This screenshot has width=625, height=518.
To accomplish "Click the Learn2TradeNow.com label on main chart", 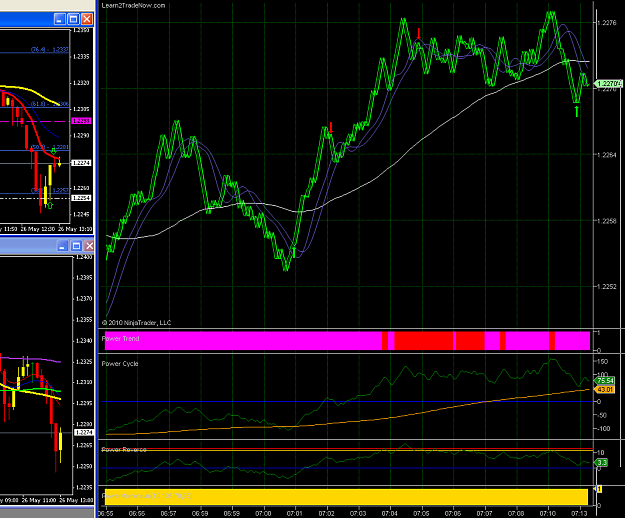I will (x=133, y=6).
